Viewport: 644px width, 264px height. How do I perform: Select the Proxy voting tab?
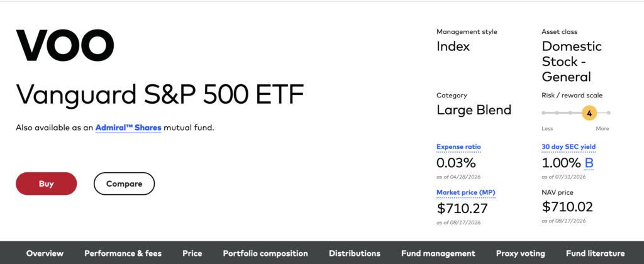520,253
